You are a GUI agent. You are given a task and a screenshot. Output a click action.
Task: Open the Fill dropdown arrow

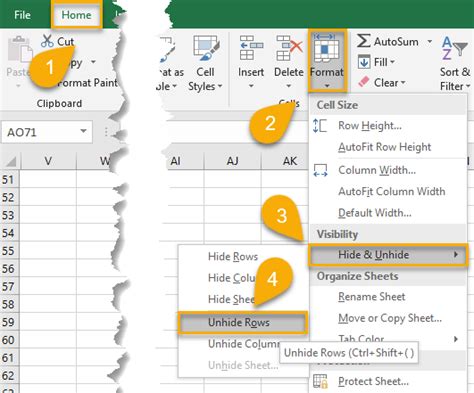pyautogui.click(x=392, y=62)
